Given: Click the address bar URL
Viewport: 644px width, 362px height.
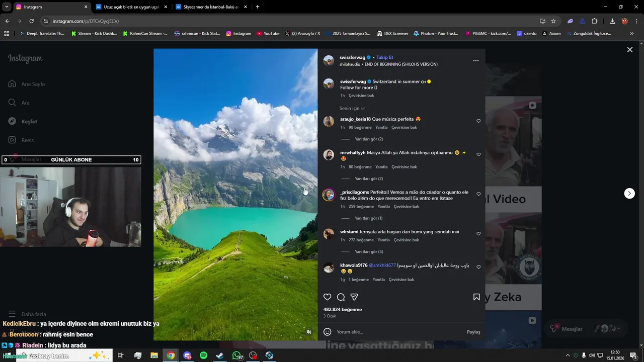Looking at the screenshot, I should click(x=86, y=21).
